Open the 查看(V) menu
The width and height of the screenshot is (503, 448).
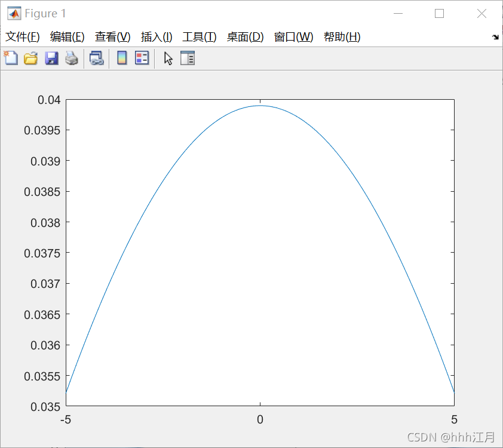pyautogui.click(x=112, y=36)
